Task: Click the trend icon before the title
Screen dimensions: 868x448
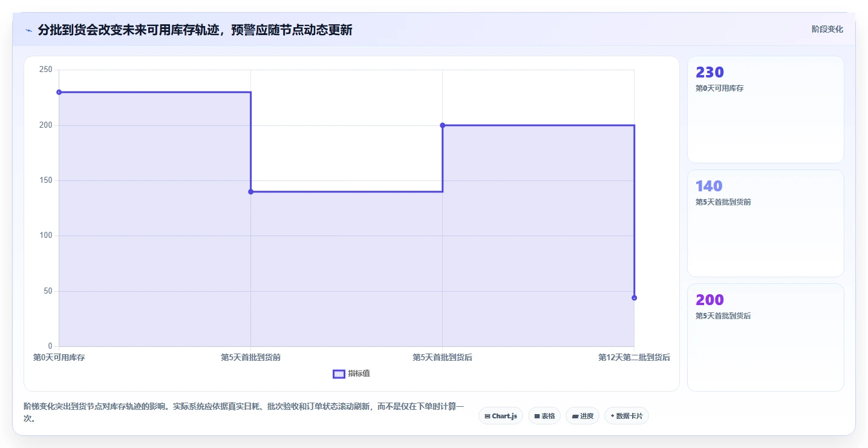Action: (x=28, y=30)
